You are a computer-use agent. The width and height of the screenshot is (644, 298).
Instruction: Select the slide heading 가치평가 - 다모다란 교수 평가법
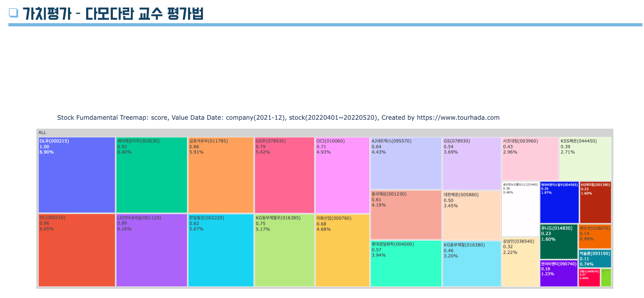113,14
